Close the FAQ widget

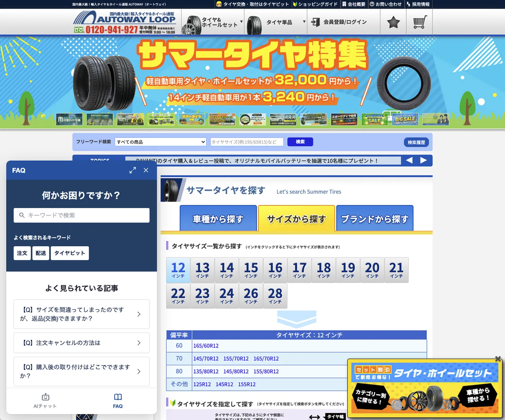coord(146,170)
